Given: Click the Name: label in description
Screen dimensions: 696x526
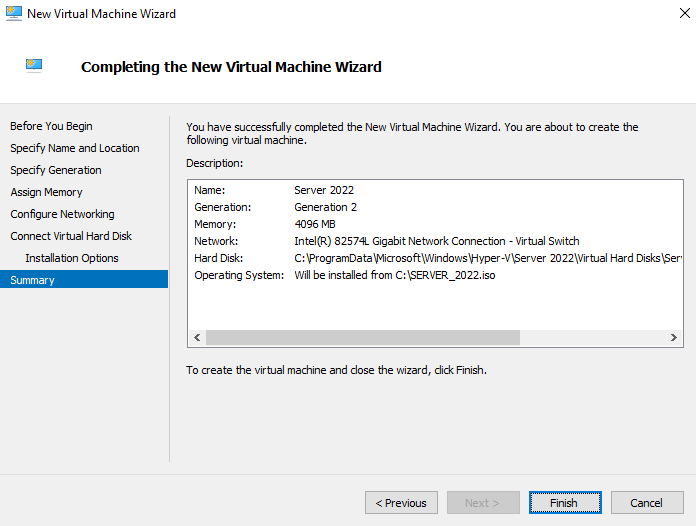Looking at the screenshot, I should coord(210,190).
